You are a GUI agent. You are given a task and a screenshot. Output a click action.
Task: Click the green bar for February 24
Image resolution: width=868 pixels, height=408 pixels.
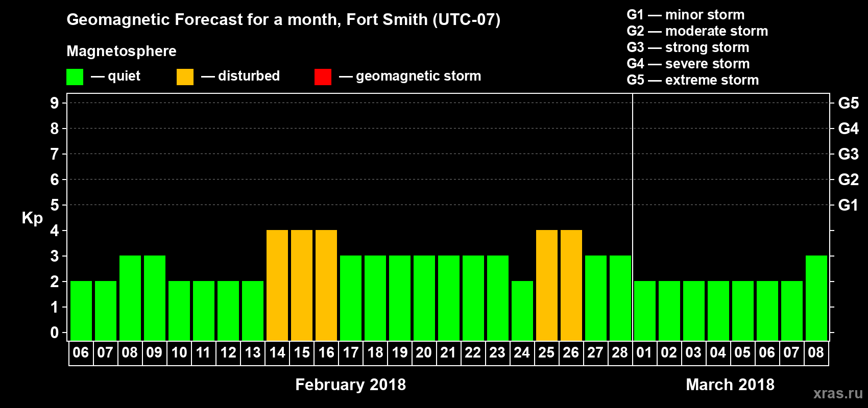[522, 311]
